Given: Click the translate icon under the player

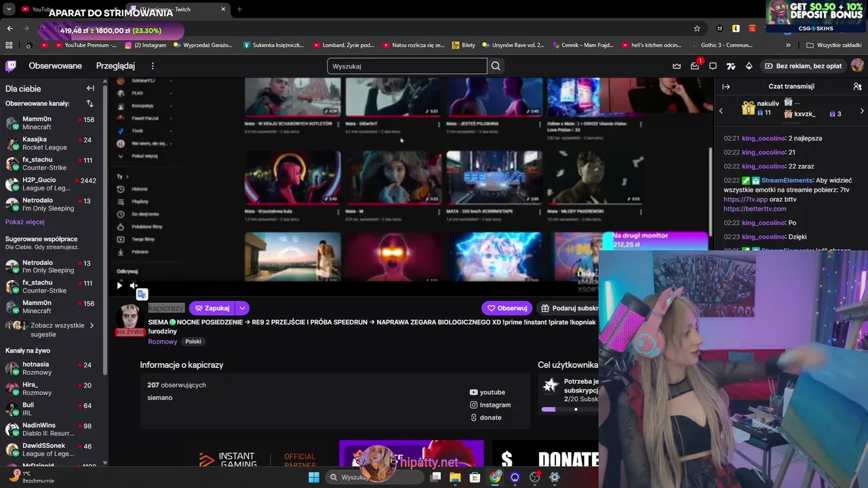Looking at the screenshot, I should tap(142, 294).
